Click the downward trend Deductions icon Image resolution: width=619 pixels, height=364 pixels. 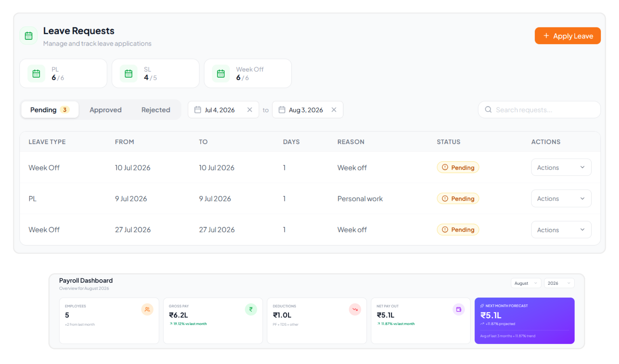(x=355, y=310)
